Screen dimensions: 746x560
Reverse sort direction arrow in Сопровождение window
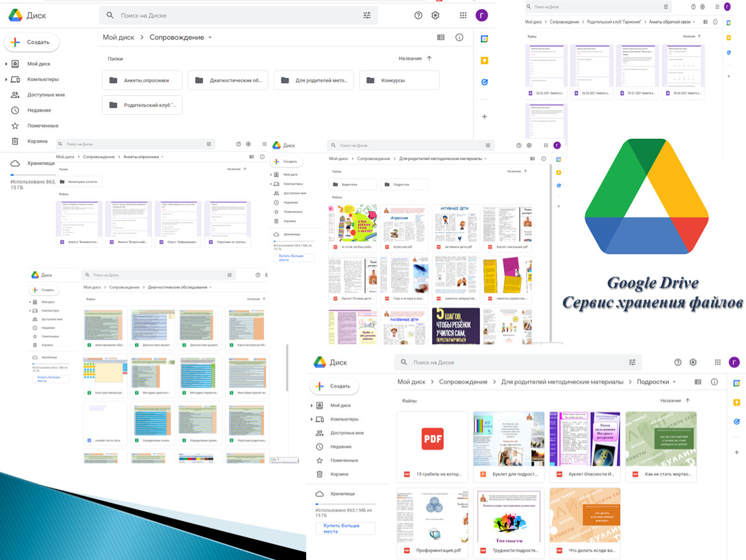(429, 58)
